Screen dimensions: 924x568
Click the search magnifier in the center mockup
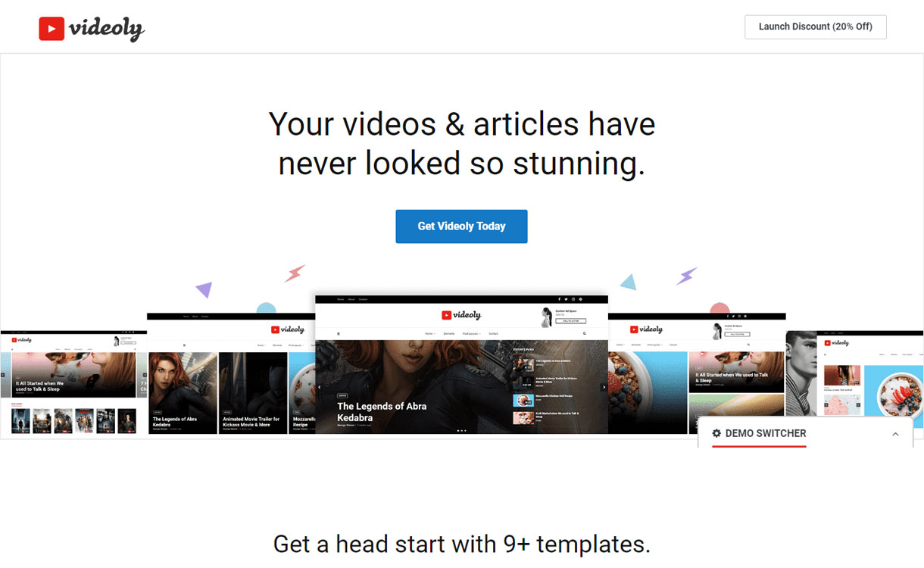pyautogui.click(x=584, y=333)
